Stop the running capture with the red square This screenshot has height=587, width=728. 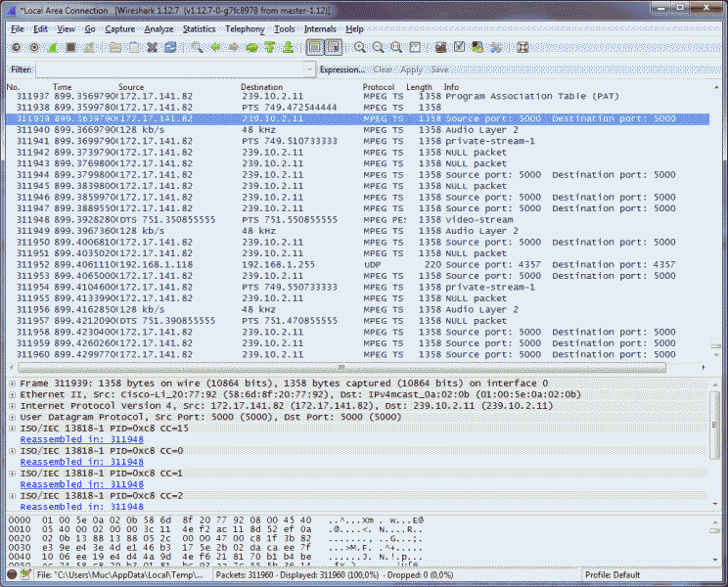[73, 47]
